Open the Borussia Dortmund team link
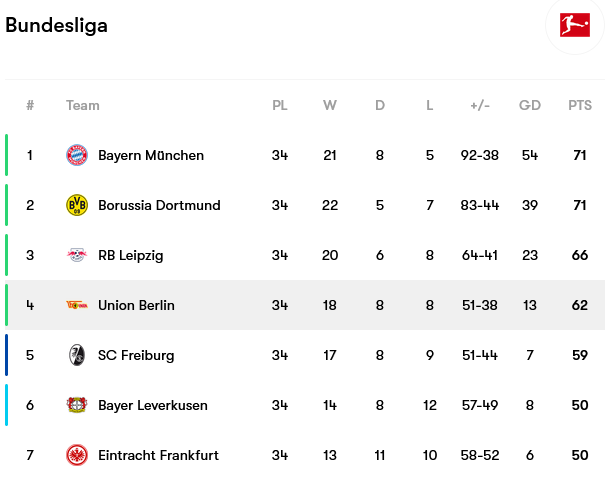The height and width of the screenshot is (478, 611). tap(159, 205)
